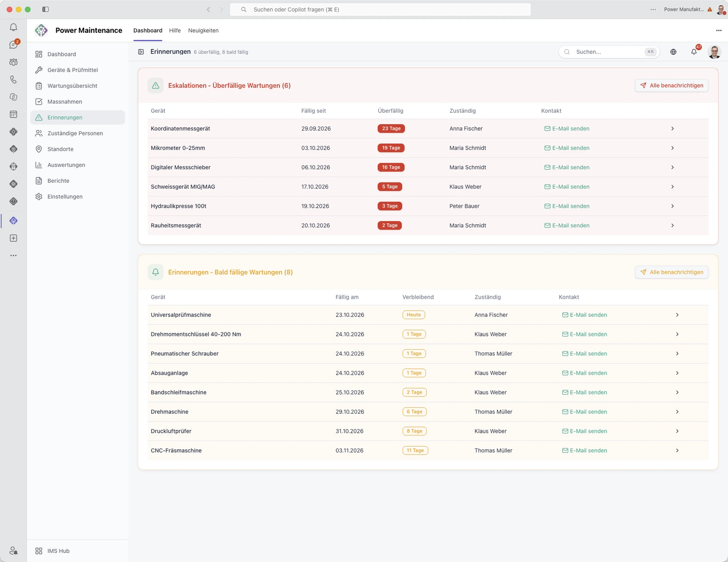Expand the CNC-Fräsmaschine row chevron
The height and width of the screenshot is (562, 728).
click(x=677, y=451)
